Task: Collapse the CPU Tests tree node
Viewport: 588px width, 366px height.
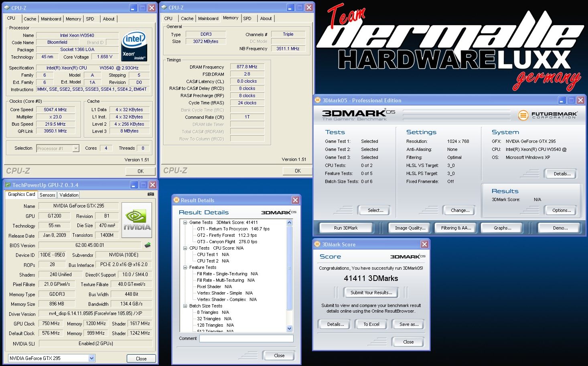Action: (185, 248)
